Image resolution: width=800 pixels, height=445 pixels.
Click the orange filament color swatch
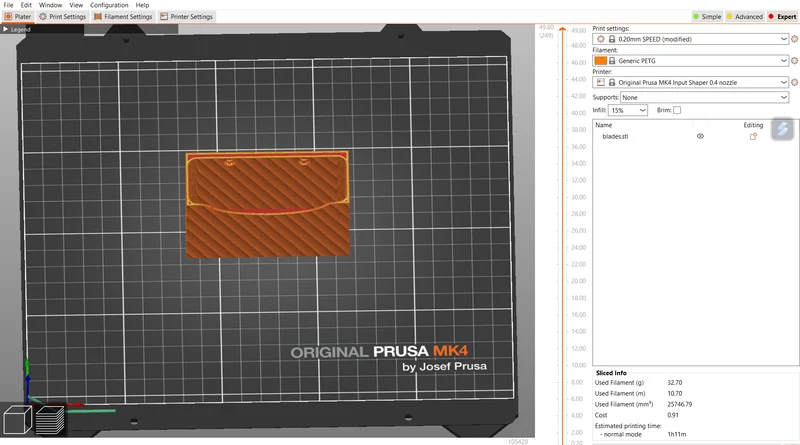click(601, 61)
